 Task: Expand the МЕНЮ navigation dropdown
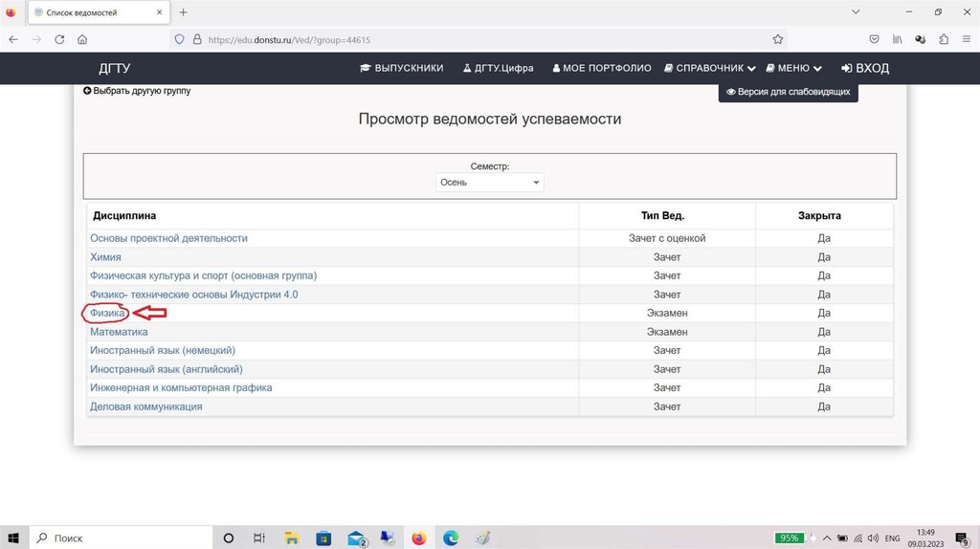(792, 68)
